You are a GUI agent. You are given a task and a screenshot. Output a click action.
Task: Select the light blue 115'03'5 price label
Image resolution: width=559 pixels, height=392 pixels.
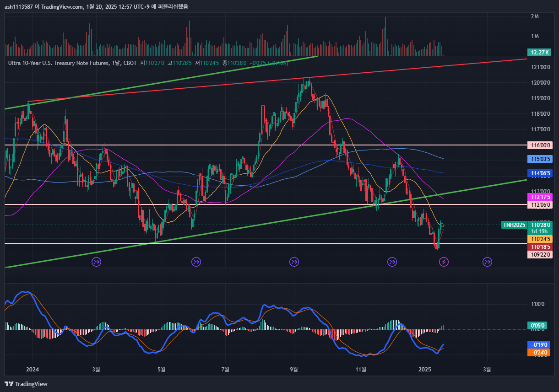click(540, 159)
